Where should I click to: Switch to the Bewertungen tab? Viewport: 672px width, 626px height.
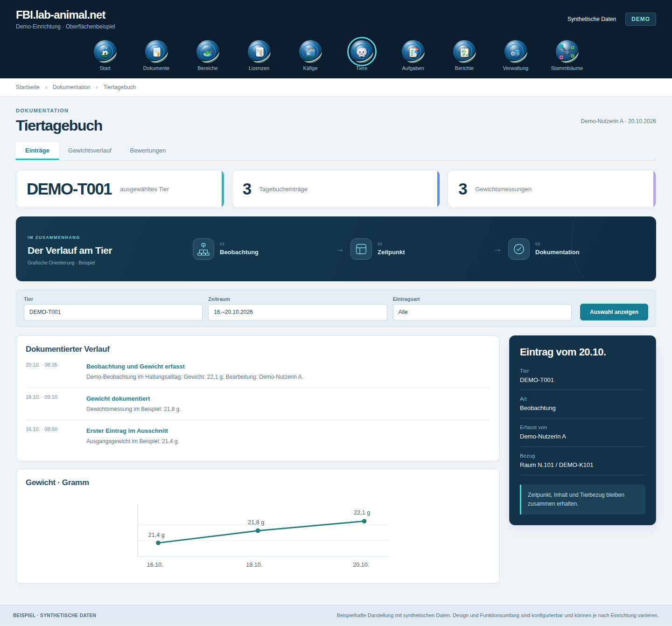[148, 151]
